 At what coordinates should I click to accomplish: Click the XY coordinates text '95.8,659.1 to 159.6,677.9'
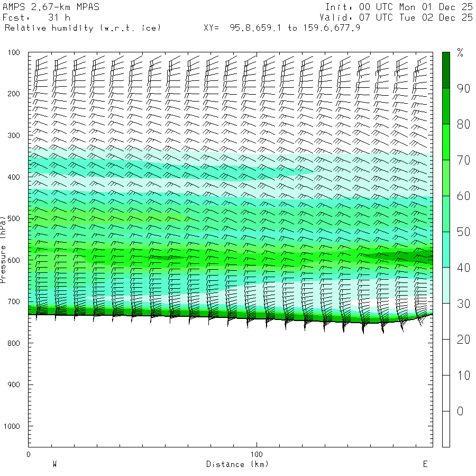click(x=295, y=28)
